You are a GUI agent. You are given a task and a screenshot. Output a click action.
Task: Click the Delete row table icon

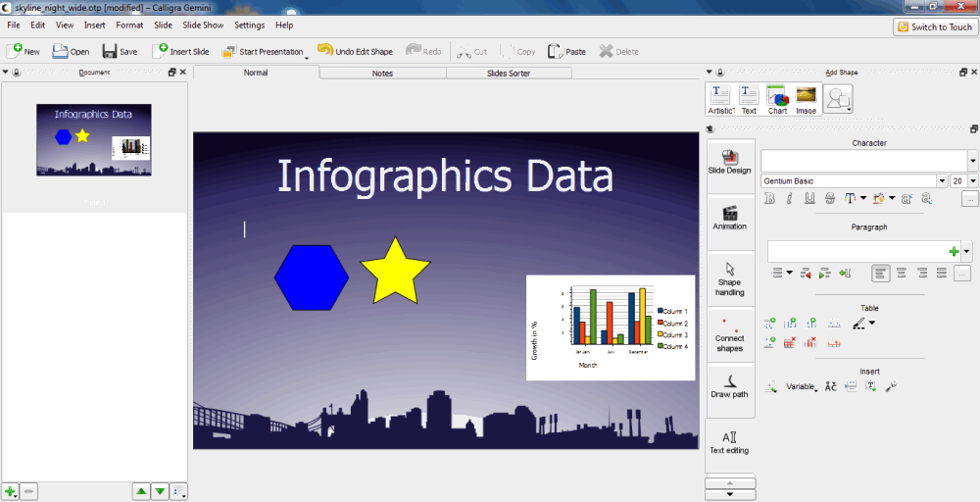pyautogui.click(x=789, y=342)
